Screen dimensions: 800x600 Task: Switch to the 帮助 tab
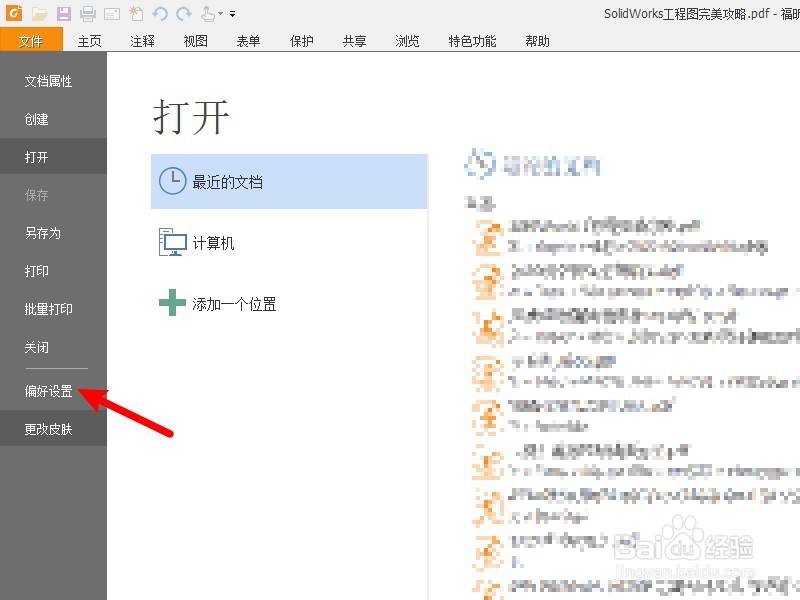coord(538,41)
